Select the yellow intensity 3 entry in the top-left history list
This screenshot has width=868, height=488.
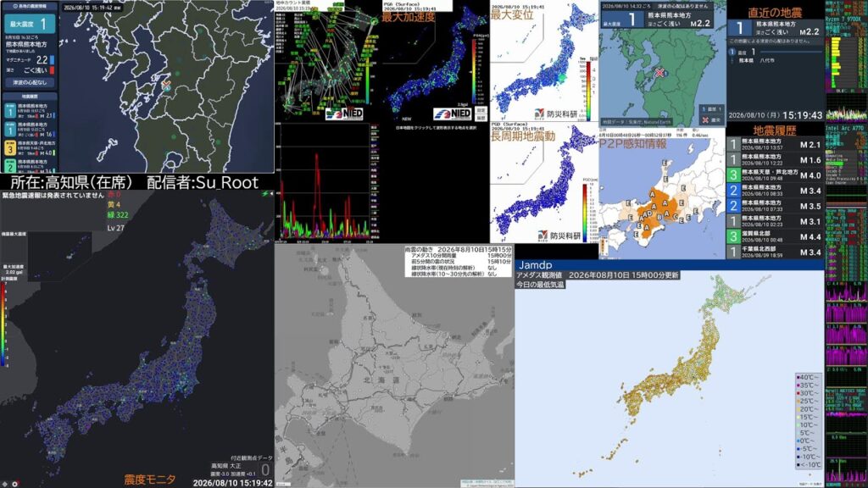coord(30,147)
